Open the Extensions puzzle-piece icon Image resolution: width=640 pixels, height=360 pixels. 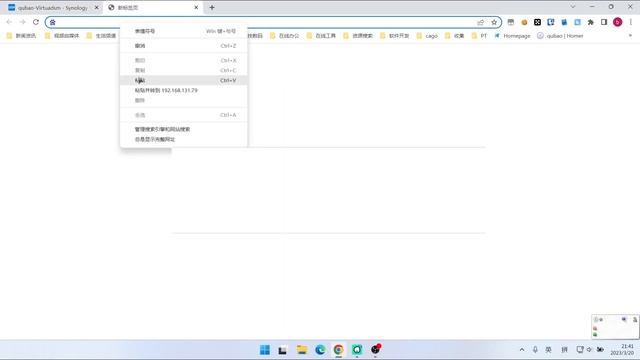click(591, 22)
